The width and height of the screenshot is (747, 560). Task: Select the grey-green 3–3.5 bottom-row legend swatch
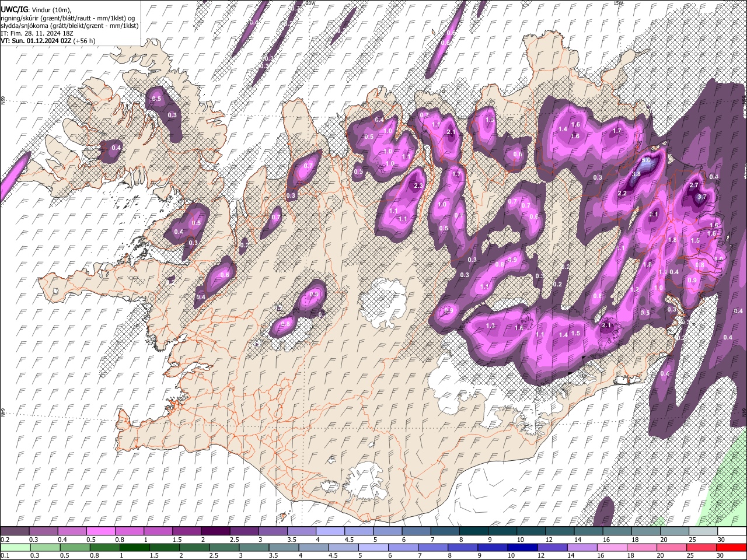[254, 547]
